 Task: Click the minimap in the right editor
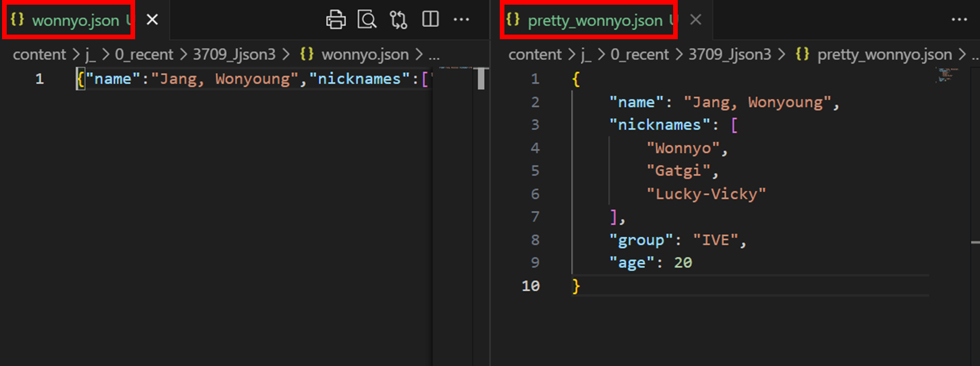[945, 75]
